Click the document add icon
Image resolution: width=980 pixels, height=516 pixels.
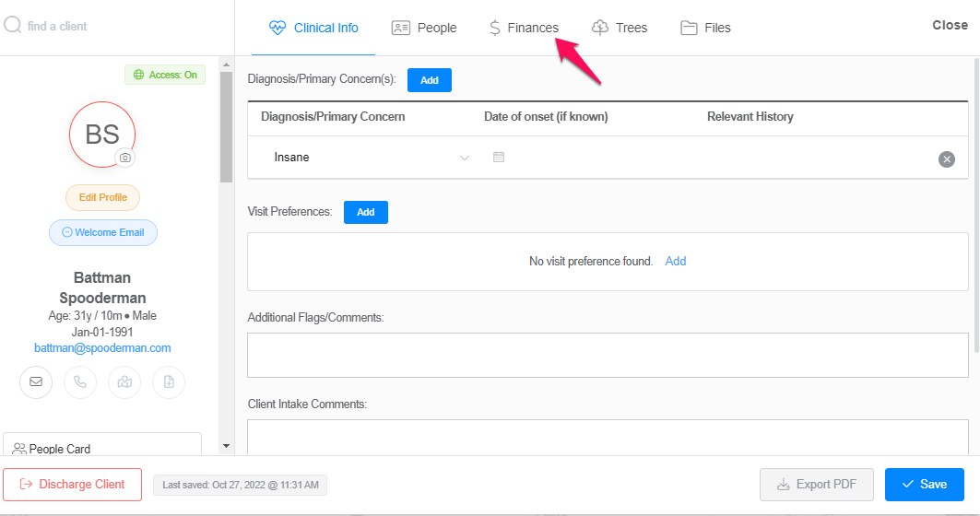pyautogui.click(x=169, y=381)
